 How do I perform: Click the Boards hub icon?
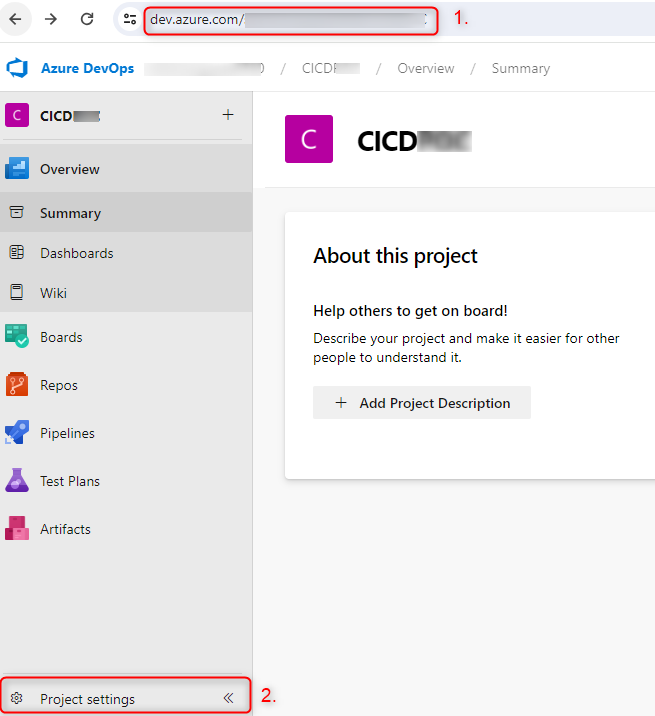17,336
